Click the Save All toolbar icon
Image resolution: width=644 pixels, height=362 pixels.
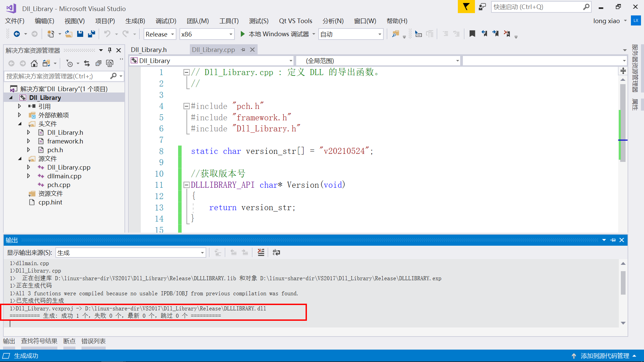point(91,34)
